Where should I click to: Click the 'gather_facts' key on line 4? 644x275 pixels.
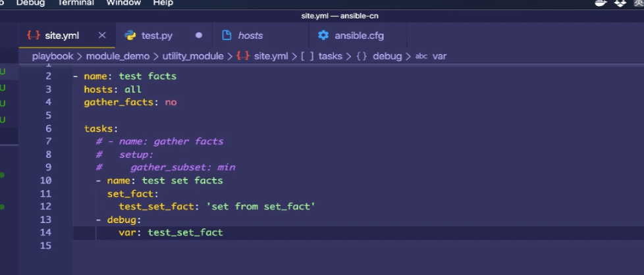click(x=119, y=102)
